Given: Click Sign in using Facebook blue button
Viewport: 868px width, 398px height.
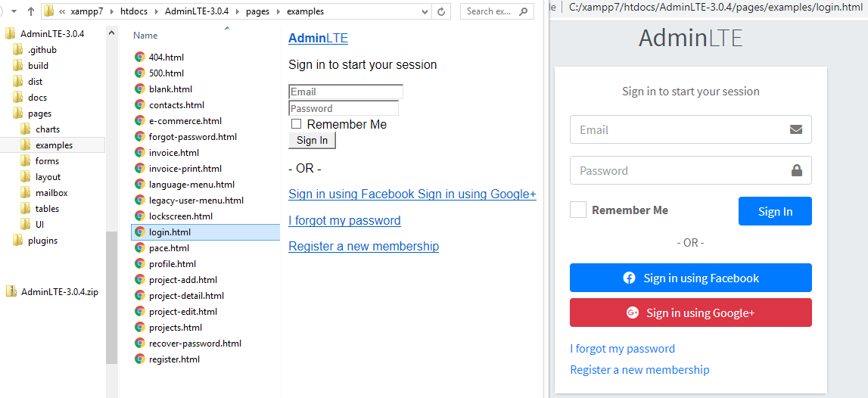Looking at the screenshot, I should [x=690, y=278].
